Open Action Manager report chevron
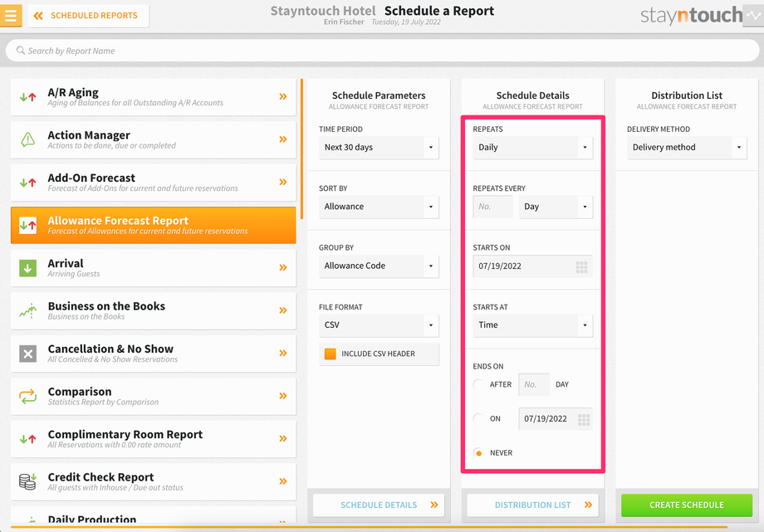The height and width of the screenshot is (532, 764). click(283, 139)
